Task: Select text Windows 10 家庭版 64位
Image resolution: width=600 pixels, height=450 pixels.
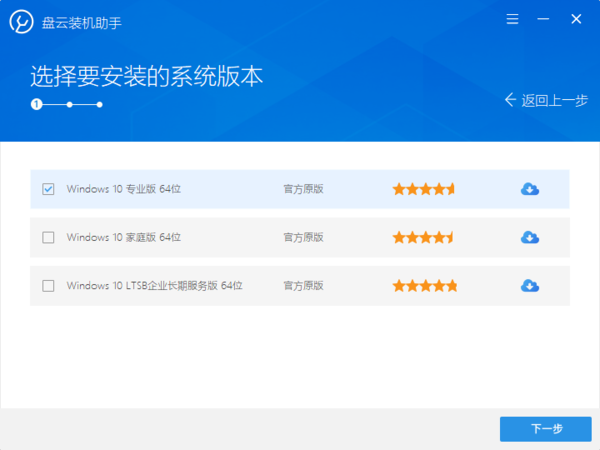Action: [124, 237]
